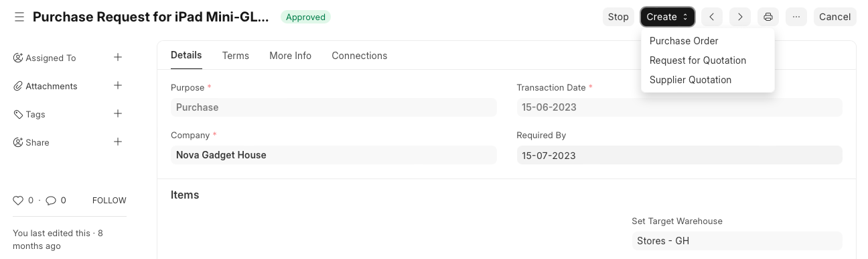Open comments speech bubble icon

click(51, 200)
